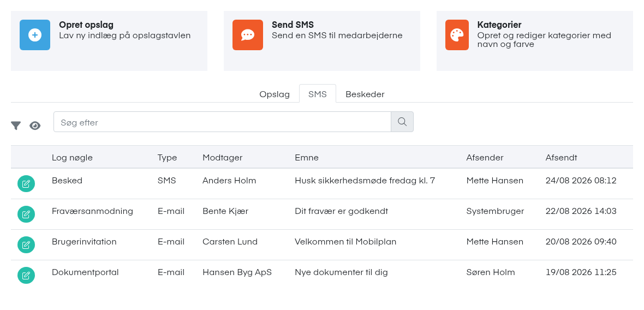
Task: Click the Modtager column header
Action: coord(223,158)
